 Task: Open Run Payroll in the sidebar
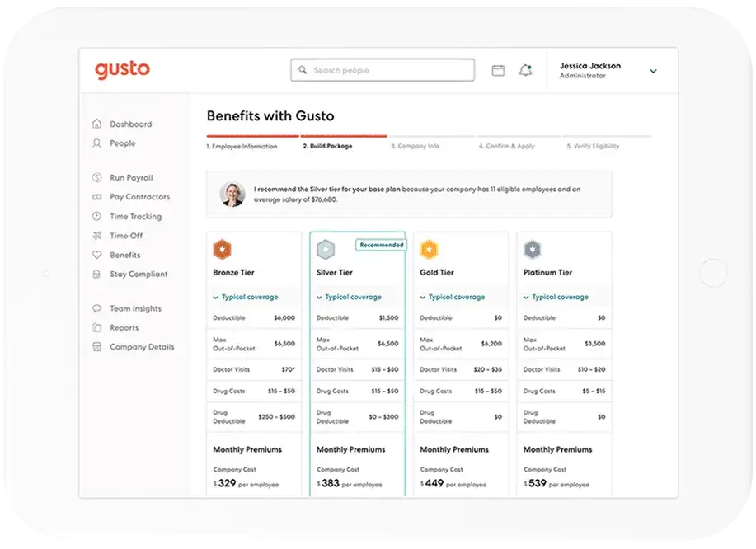pos(131,177)
